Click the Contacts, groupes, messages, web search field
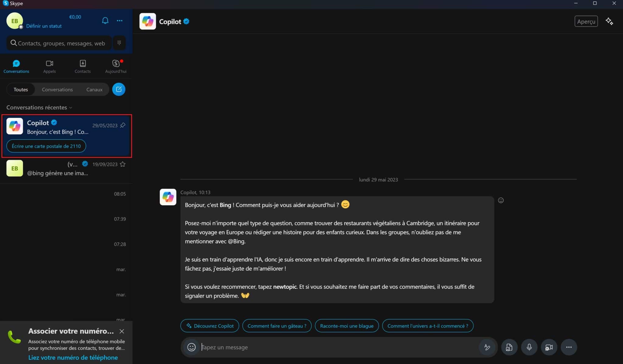Viewport: 623px width, 364px height. pos(60,43)
